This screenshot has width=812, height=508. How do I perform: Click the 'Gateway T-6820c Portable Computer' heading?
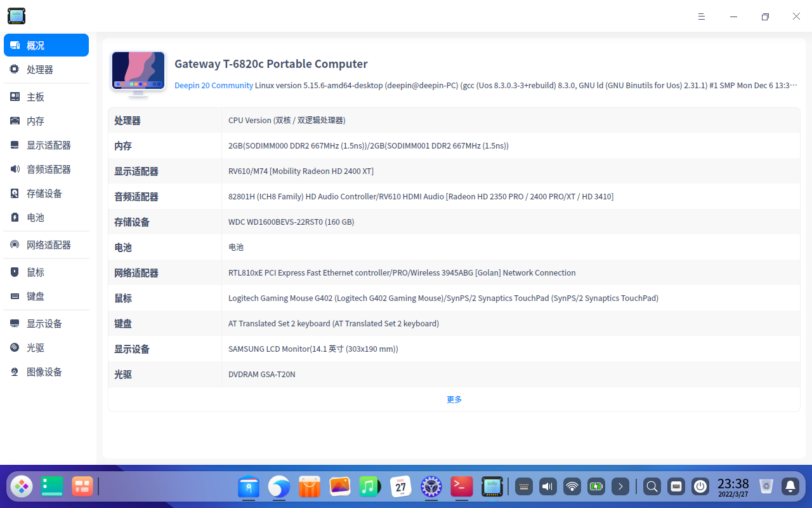271,64
